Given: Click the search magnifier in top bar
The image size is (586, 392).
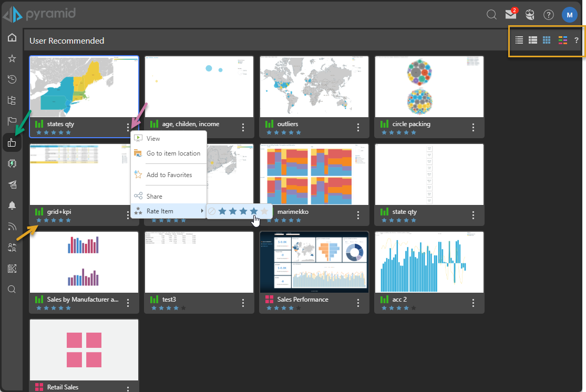Looking at the screenshot, I should [x=491, y=15].
